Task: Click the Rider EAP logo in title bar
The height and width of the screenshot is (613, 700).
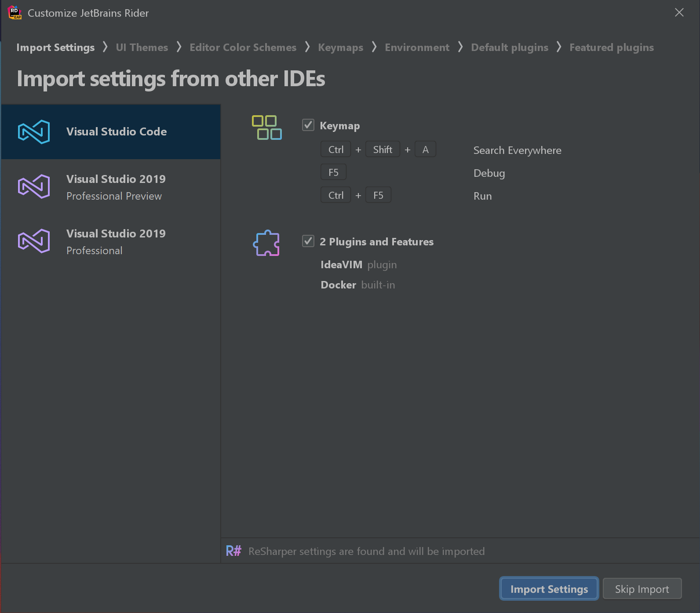Action: (15, 13)
